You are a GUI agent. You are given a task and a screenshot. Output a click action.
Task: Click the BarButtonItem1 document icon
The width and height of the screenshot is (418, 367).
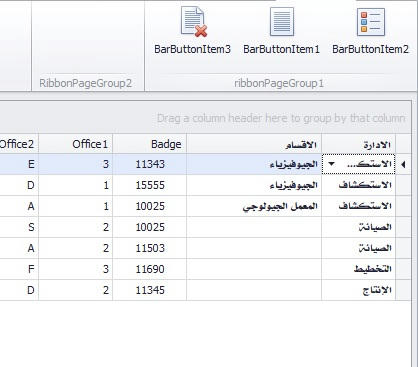[x=282, y=22]
